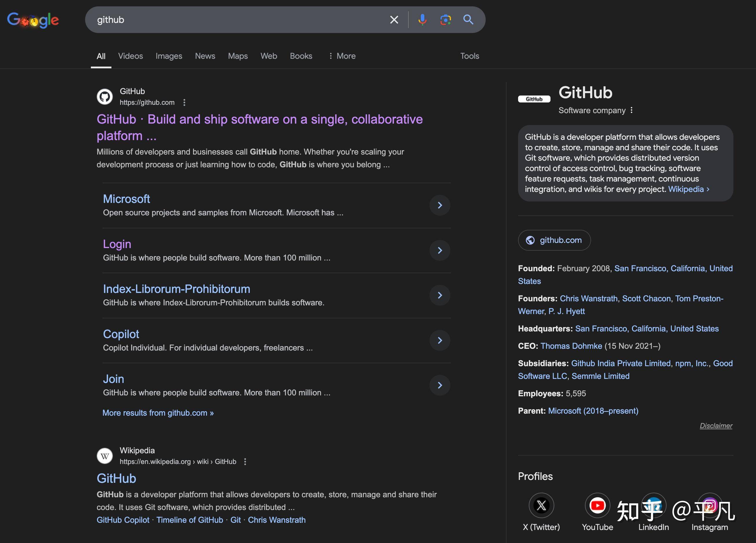Expand the Login sitelink chevron

point(440,250)
